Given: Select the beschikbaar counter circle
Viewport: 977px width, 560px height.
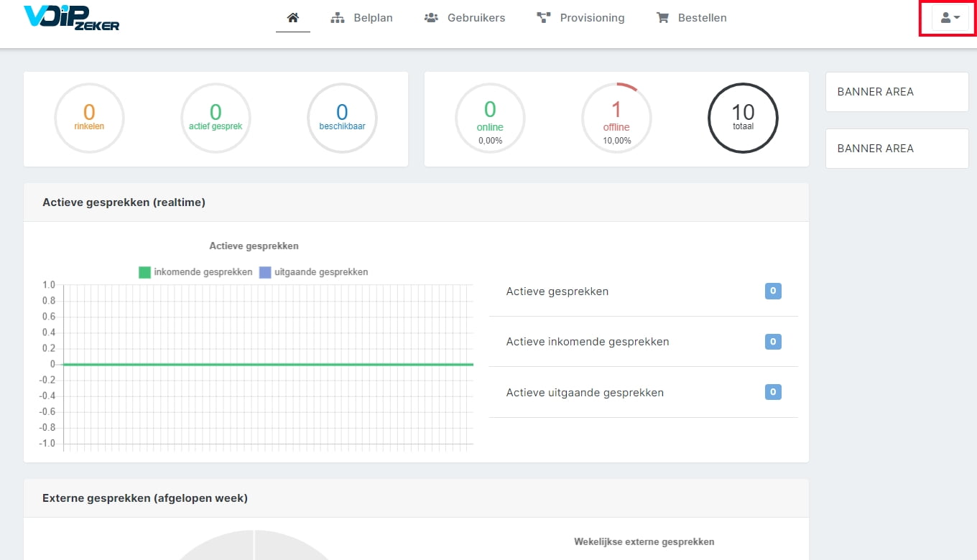Looking at the screenshot, I should [x=342, y=118].
